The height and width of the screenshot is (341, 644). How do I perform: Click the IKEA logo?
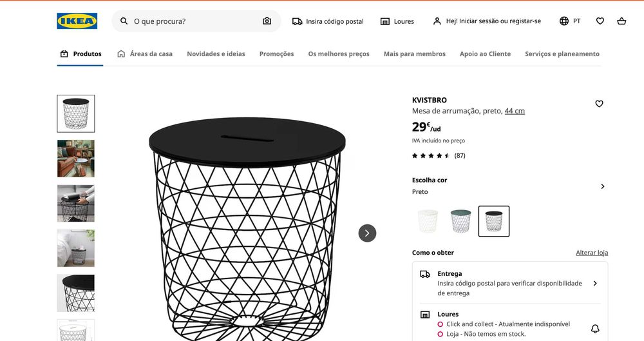(77, 21)
